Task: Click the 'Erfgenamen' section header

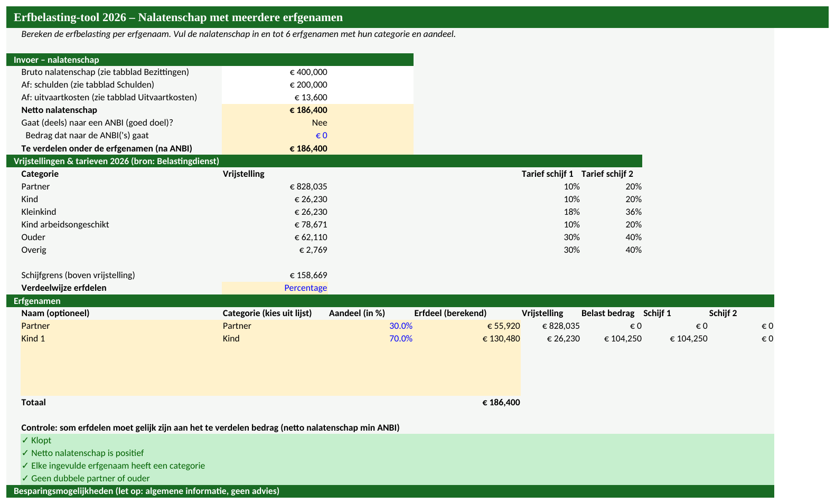Action: 390,301
